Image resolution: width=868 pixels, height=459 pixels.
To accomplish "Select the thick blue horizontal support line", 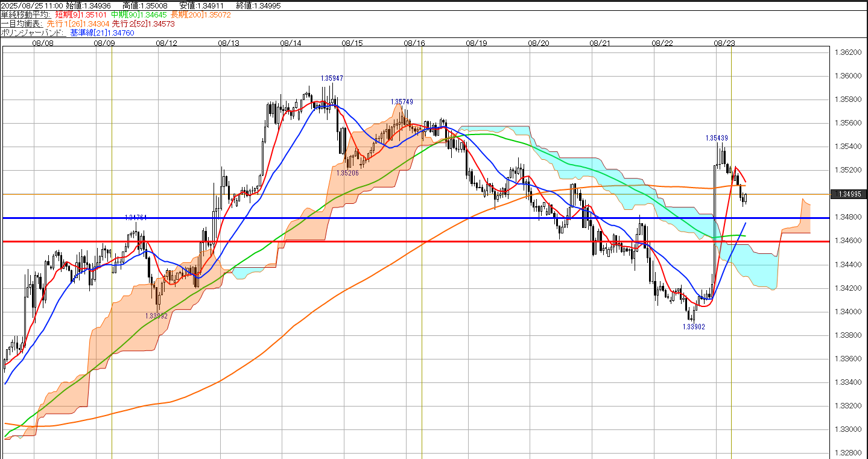I will 416,218.
